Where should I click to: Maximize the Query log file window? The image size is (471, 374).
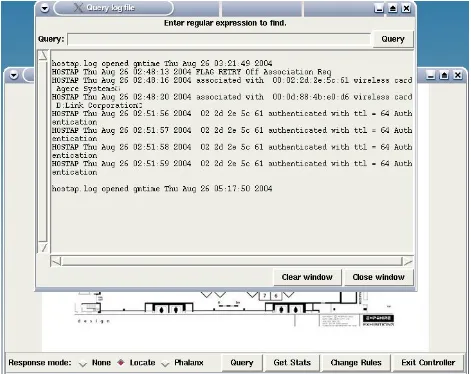tap(393, 8)
